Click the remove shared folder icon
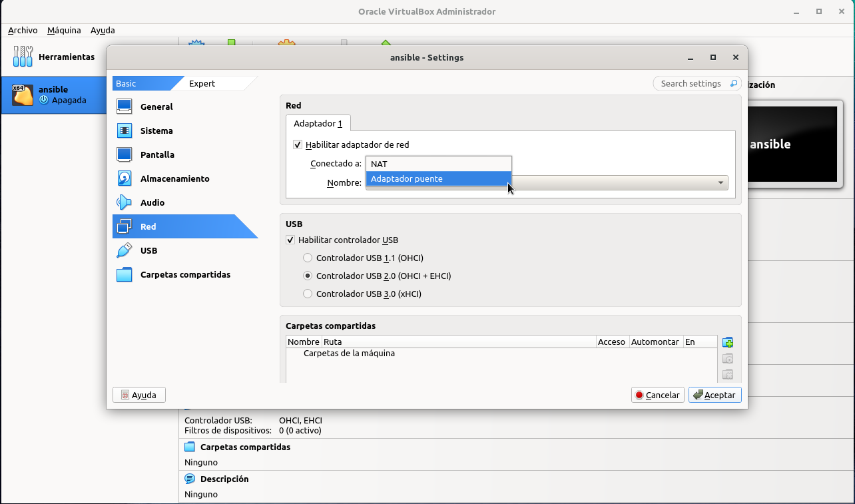 [x=728, y=374]
